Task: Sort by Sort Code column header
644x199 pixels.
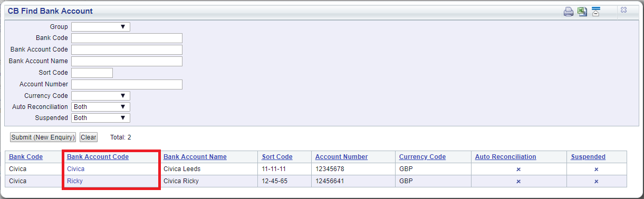Action: (x=277, y=157)
